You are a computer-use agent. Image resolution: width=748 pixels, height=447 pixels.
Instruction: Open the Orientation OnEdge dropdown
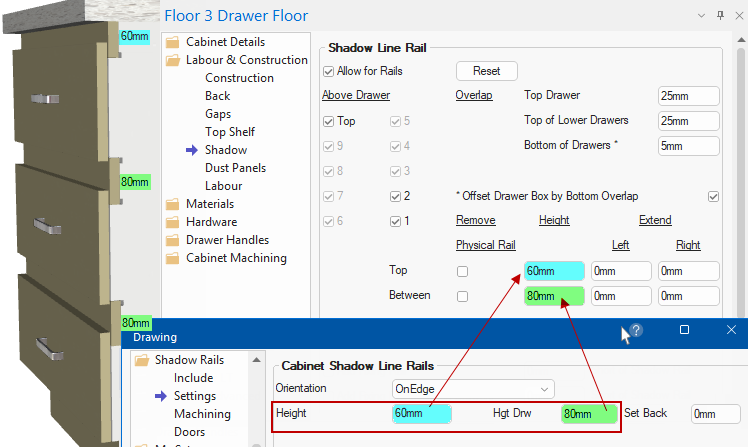473,388
